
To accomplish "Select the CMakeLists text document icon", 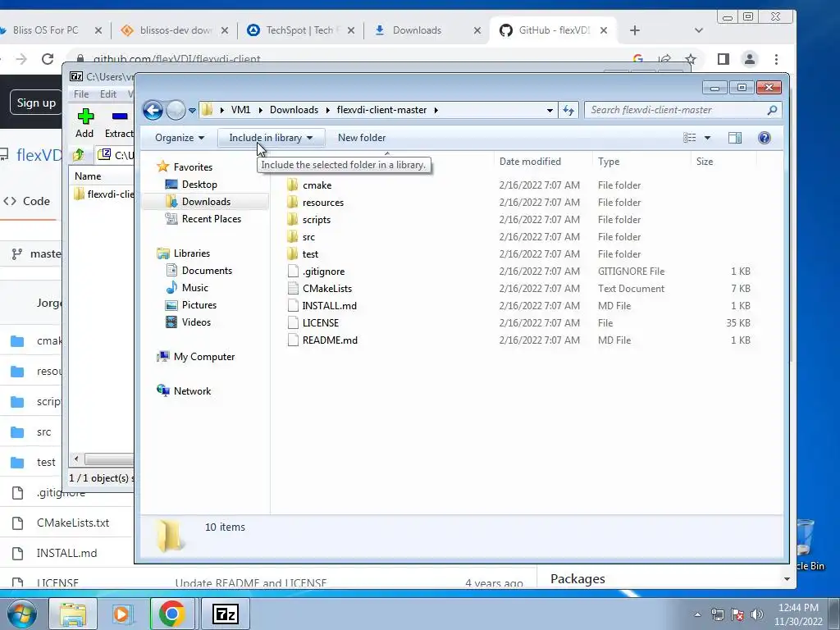I will 293,288.
